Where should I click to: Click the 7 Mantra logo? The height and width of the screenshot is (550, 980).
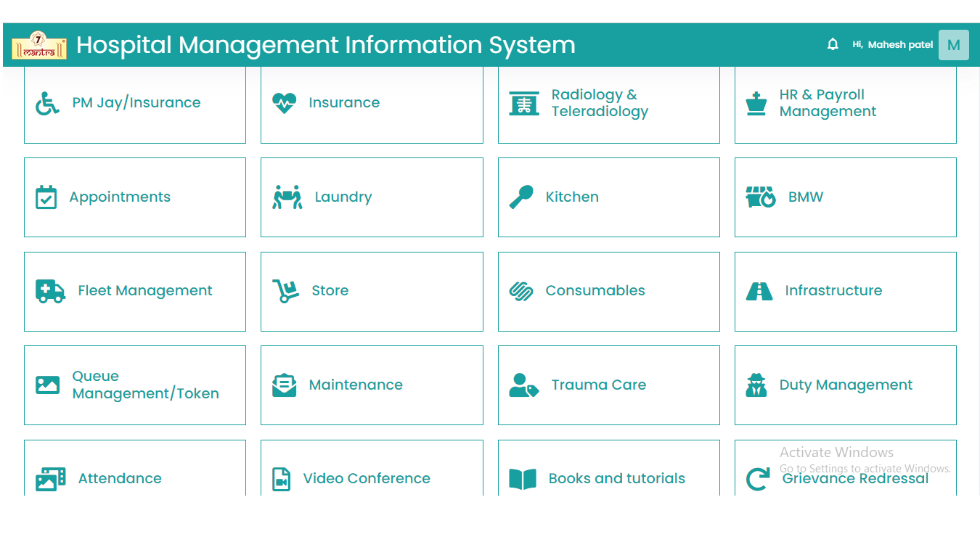pos(39,45)
